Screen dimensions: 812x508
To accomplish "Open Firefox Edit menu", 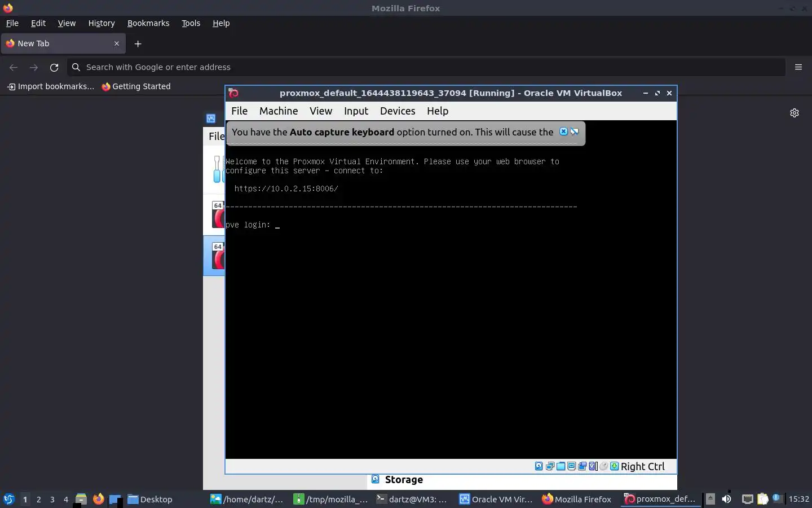I will pos(38,23).
